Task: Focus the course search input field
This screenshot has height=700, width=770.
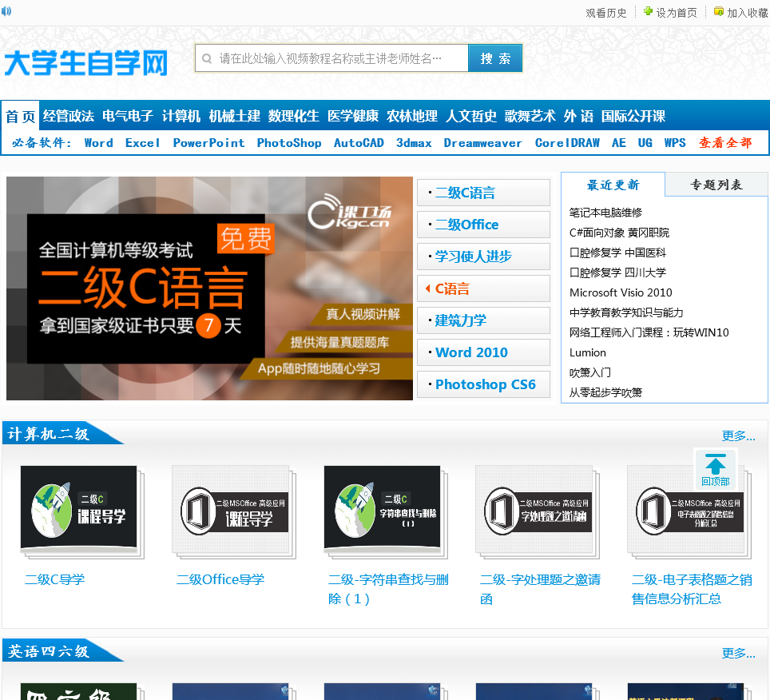Action: pyautogui.click(x=331, y=58)
